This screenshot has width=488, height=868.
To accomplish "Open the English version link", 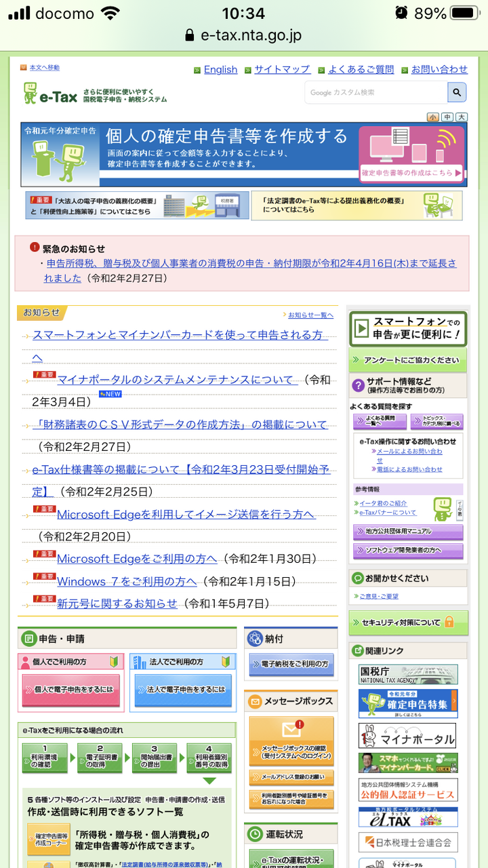I will pos(220,69).
